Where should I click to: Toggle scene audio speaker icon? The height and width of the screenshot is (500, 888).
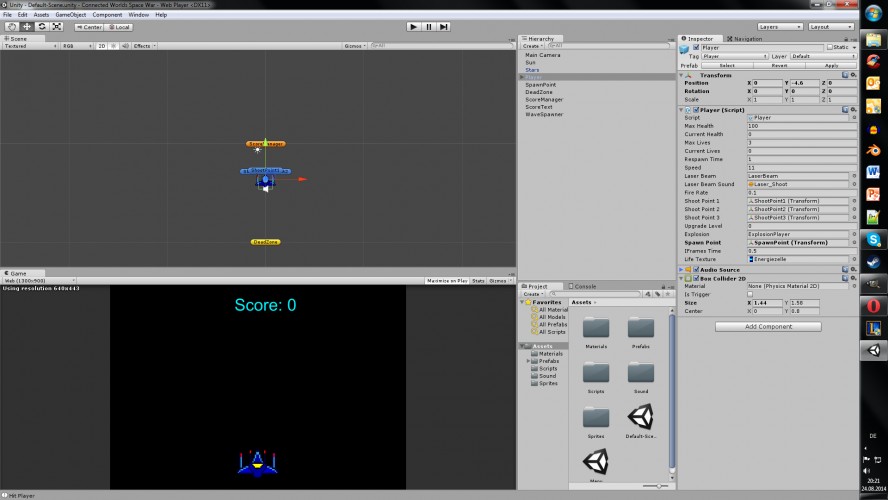(x=125, y=46)
